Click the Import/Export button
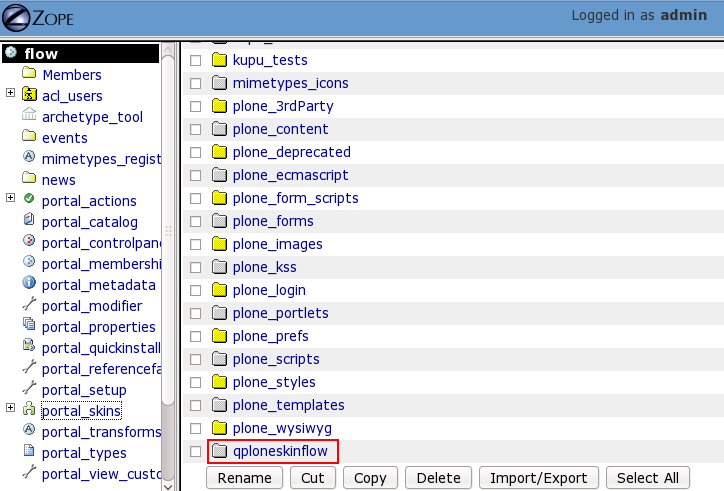Image resolution: width=724 pixels, height=491 pixels. click(x=539, y=478)
